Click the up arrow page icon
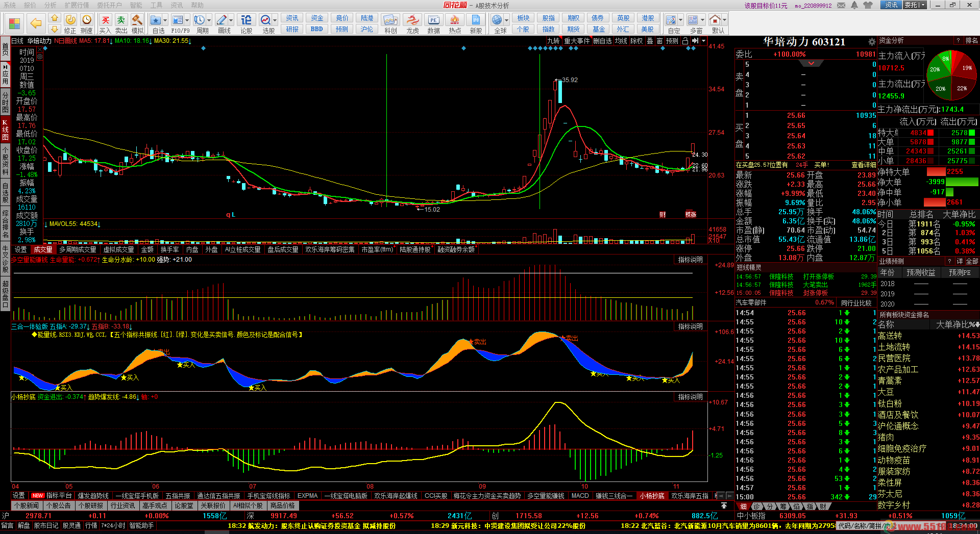 [55, 18]
